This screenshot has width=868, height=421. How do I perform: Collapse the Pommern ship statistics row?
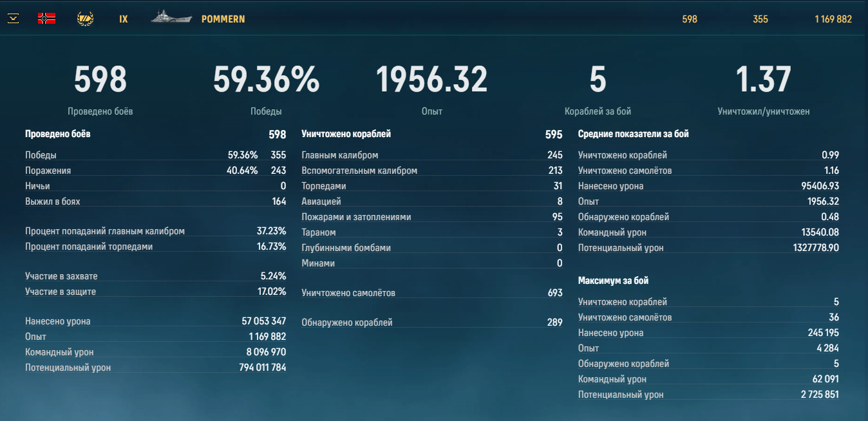coord(14,19)
